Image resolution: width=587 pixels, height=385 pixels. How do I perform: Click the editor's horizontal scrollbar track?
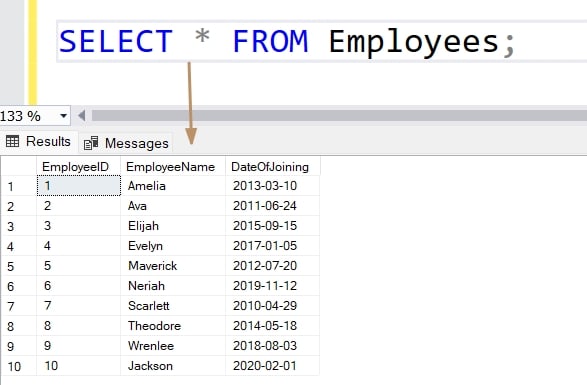[x=339, y=116]
